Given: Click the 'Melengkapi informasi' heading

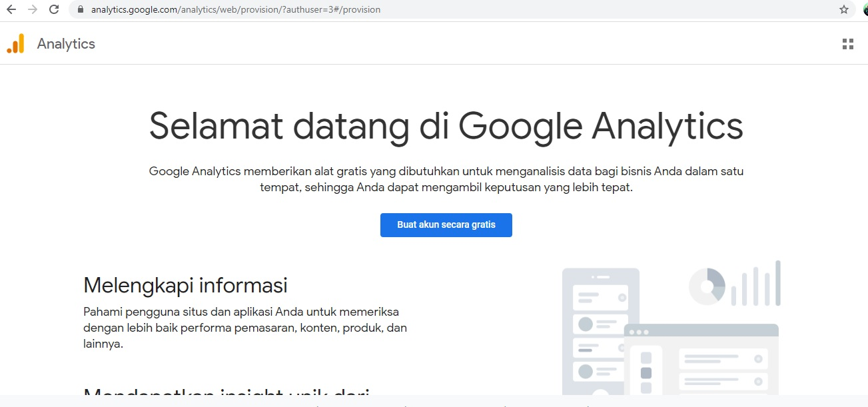Looking at the screenshot, I should point(185,285).
